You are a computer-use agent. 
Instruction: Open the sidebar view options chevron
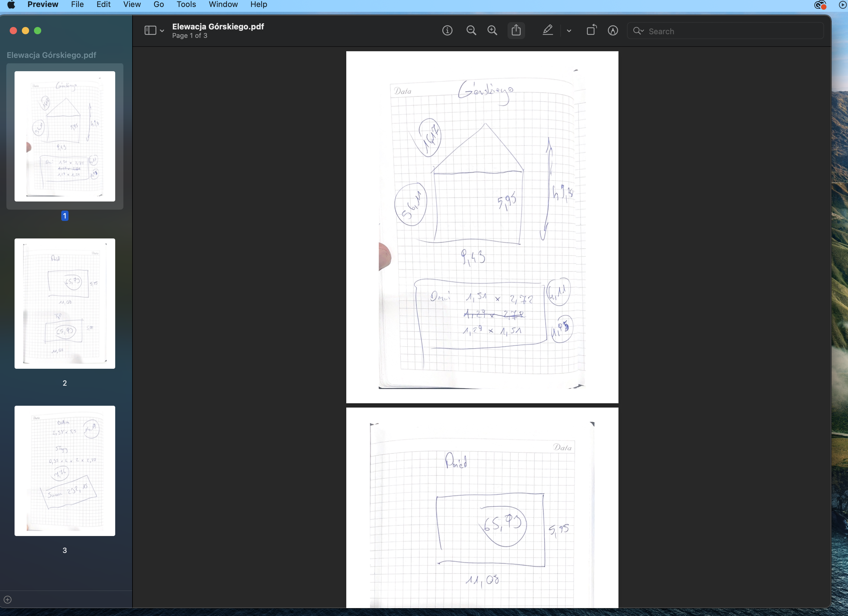tap(162, 31)
